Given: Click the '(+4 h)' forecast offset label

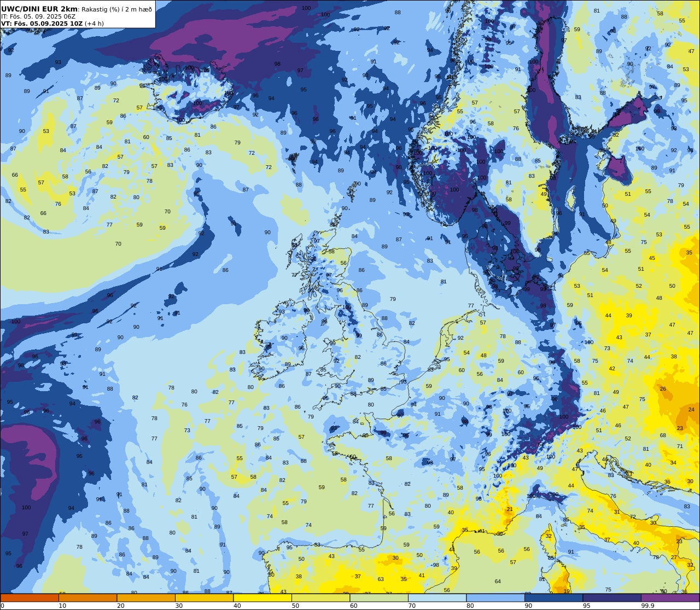Looking at the screenshot, I should pos(94,24).
